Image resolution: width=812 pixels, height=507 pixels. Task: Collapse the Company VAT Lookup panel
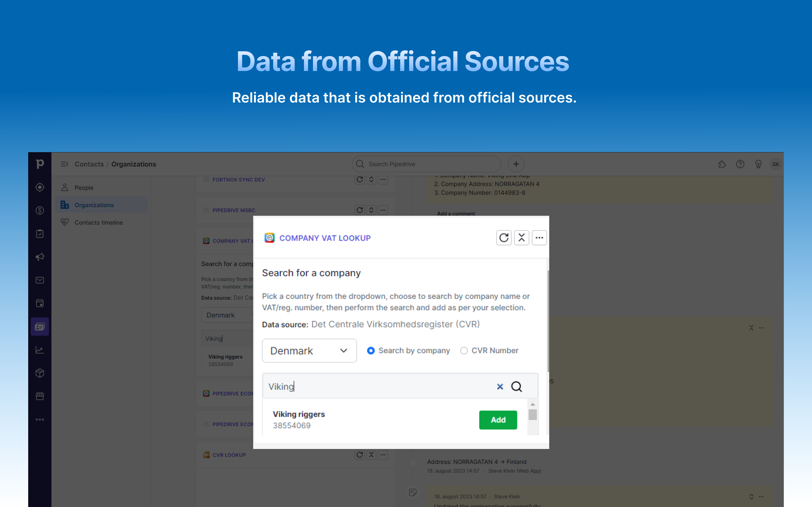(521, 238)
